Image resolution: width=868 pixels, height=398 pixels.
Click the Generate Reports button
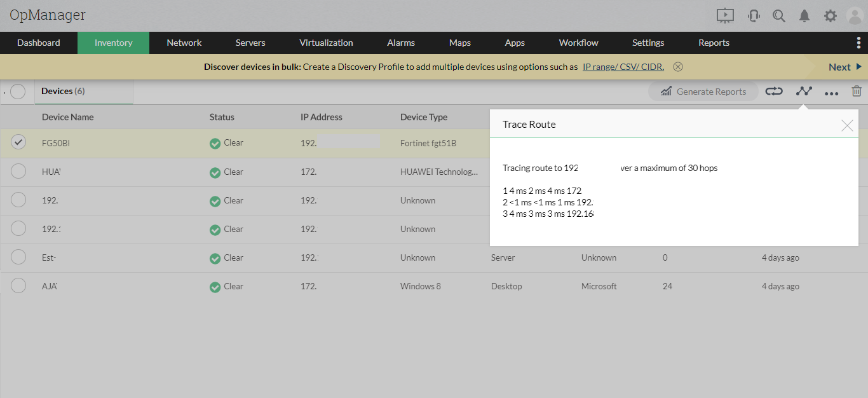point(703,92)
